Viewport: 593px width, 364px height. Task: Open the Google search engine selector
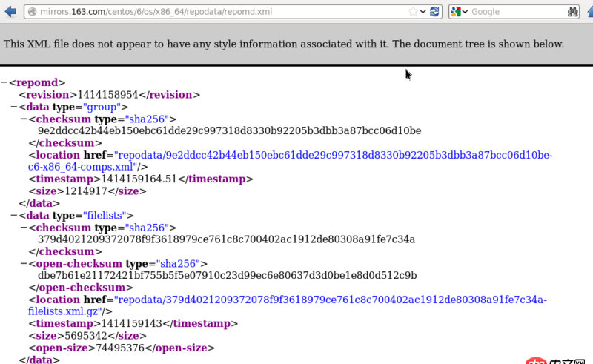click(x=459, y=12)
